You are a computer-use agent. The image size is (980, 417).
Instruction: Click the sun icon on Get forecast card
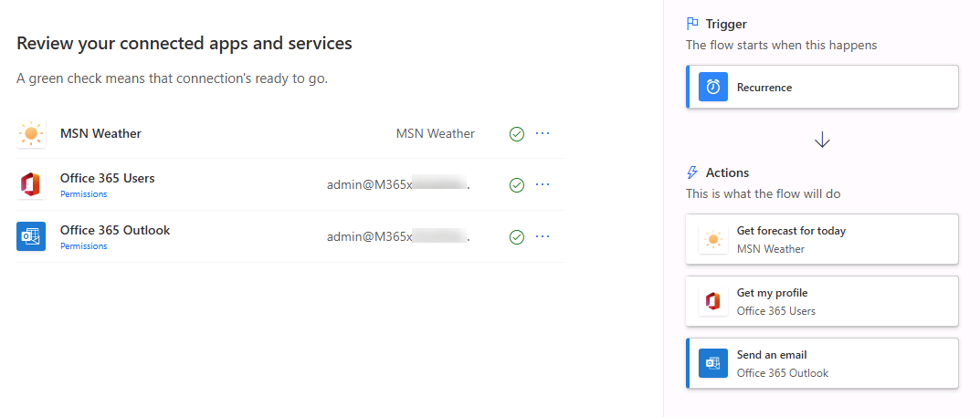click(x=713, y=240)
